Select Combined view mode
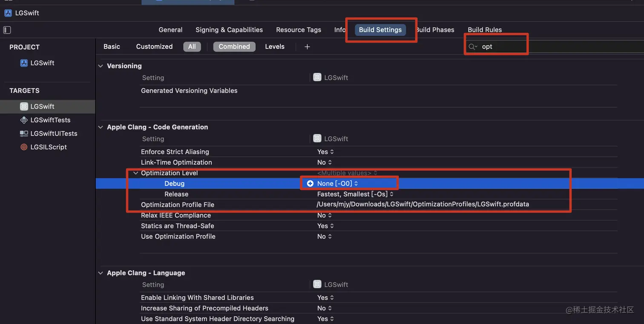This screenshot has height=324, width=644. click(x=234, y=46)
